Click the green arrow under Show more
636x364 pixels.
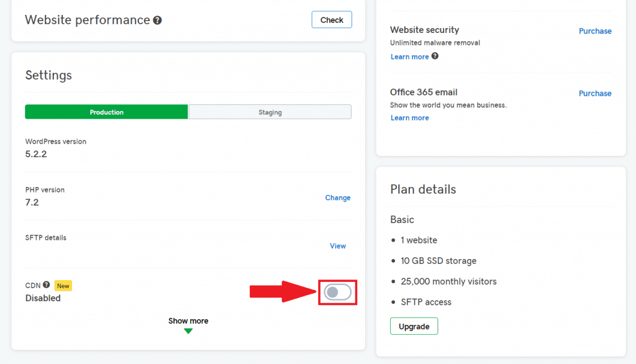tap(188, 330)
